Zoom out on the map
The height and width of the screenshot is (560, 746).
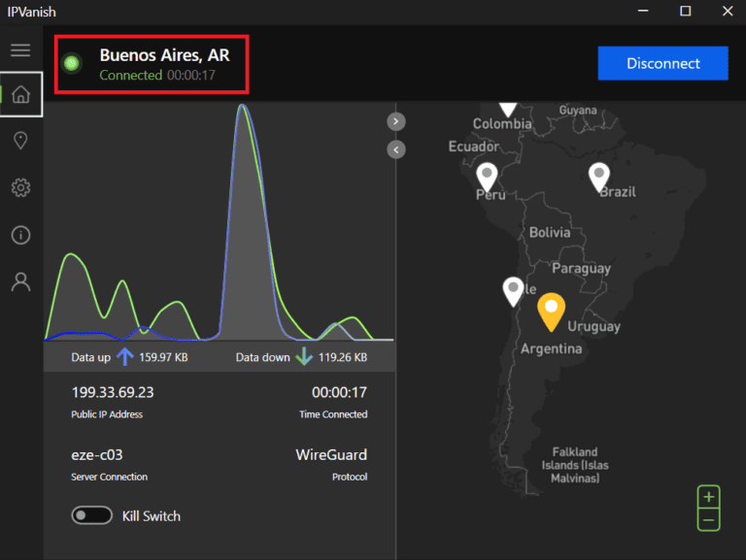point(709,520)
